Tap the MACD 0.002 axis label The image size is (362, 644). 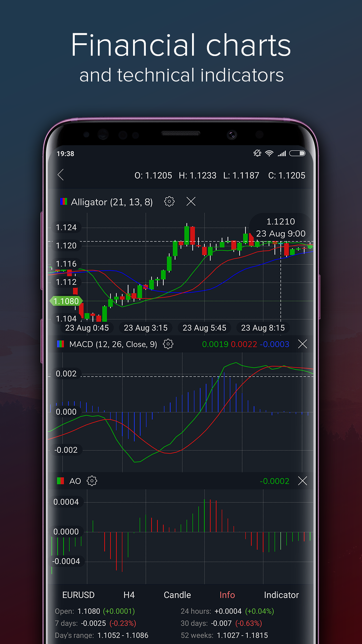click(x=66, y=374)
